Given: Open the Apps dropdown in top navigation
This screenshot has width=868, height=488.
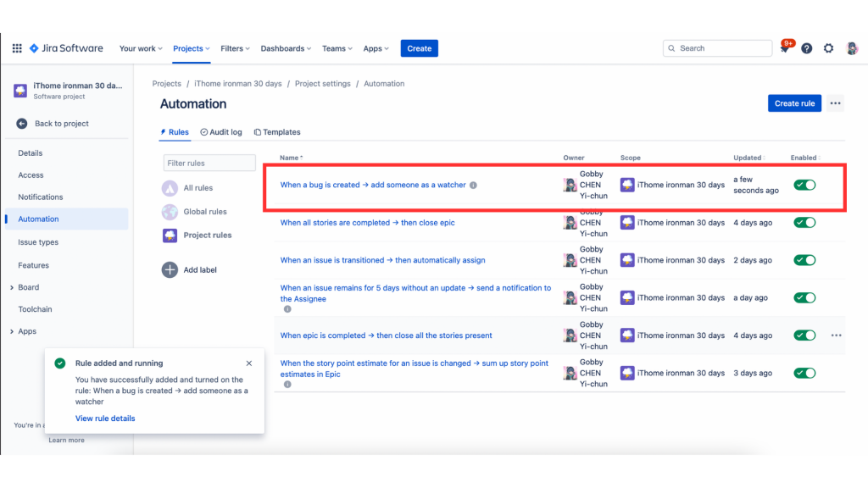Looking at the screenshot, I should click(x=376, y=48).
